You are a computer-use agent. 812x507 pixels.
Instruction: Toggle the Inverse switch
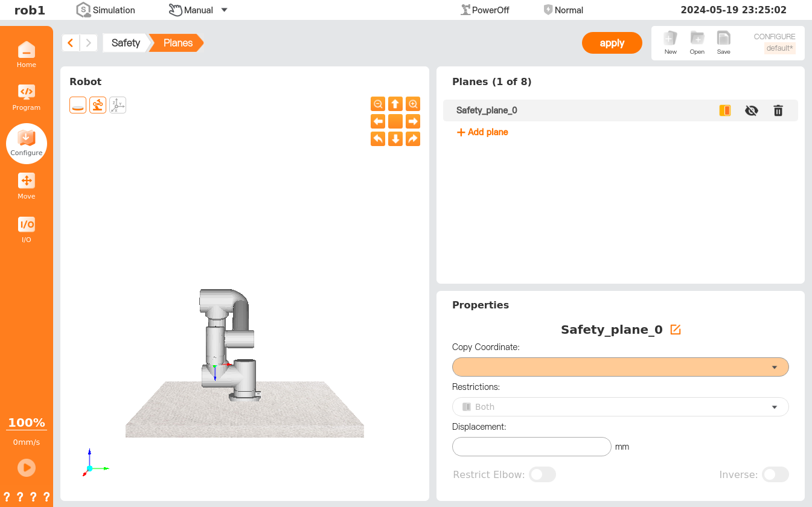coord(775,474)
